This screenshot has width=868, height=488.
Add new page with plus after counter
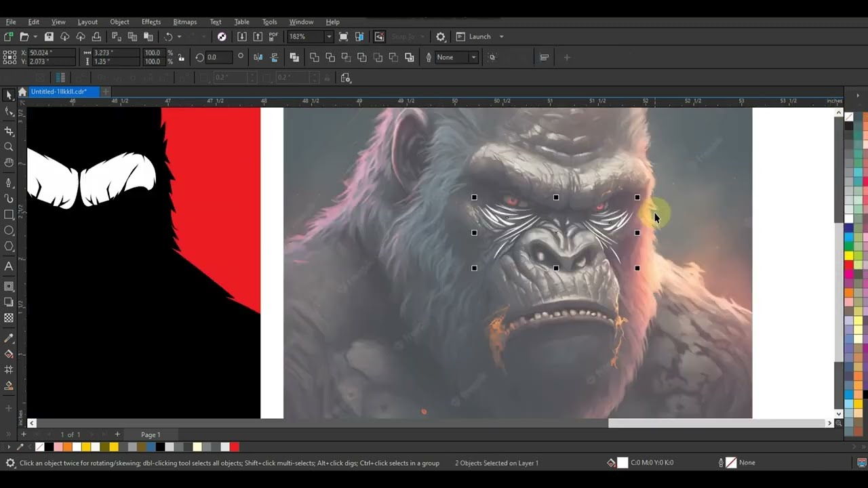(117, 434)
